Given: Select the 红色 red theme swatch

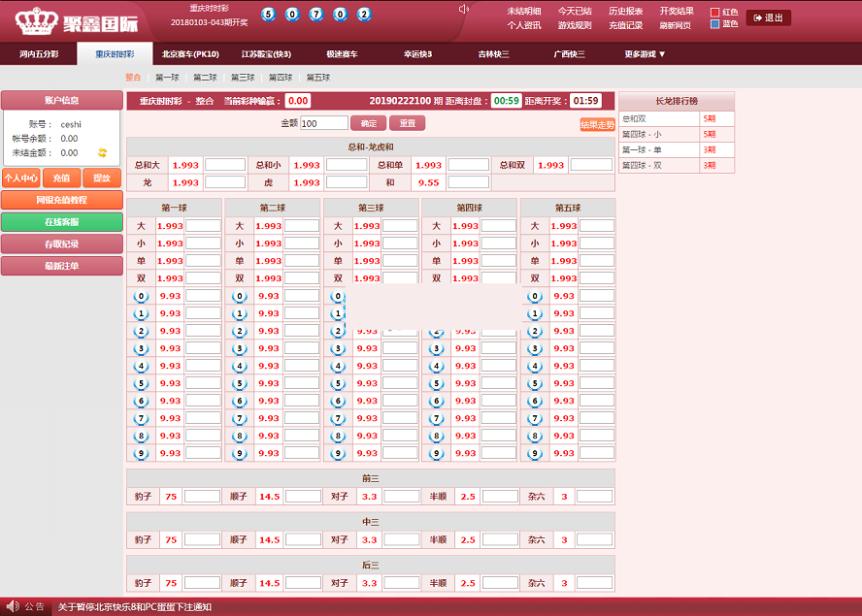Looking at the screenshot, I should [x=715, y=13].
